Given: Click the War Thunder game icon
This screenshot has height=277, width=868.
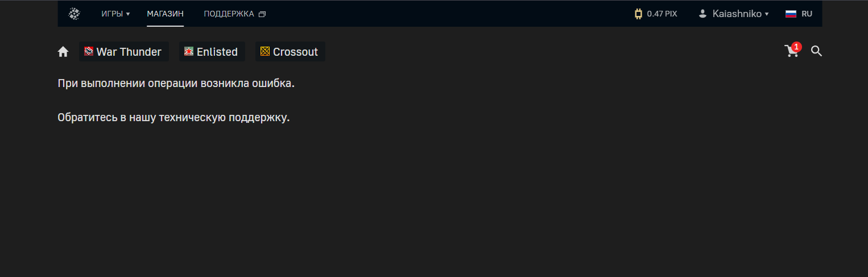Looking at the screenshot, I should pos(89,51).
